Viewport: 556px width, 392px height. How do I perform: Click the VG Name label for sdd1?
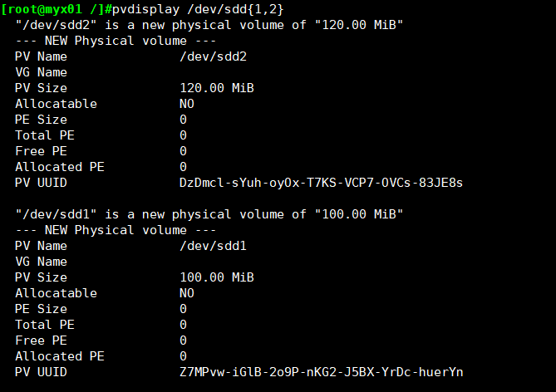(41, 262)
